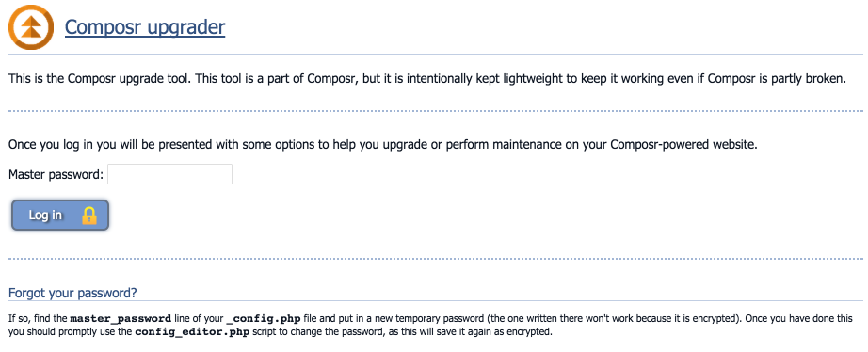Click the dotted separator below the intro paragraph

[x=436, y=111]
